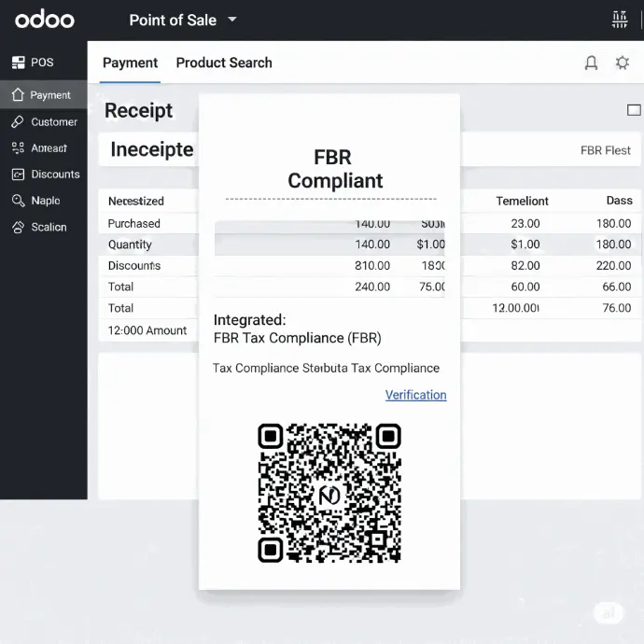Click the notification bell icon
This screenshot has height=644, width=644.
click(x=591, y=63)
